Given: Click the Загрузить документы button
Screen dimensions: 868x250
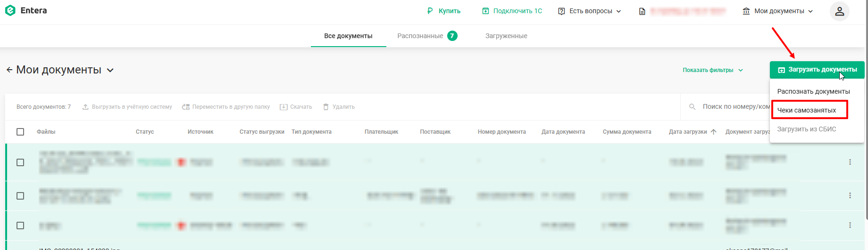Looking at the screenshot, I should tap(817, 70).
